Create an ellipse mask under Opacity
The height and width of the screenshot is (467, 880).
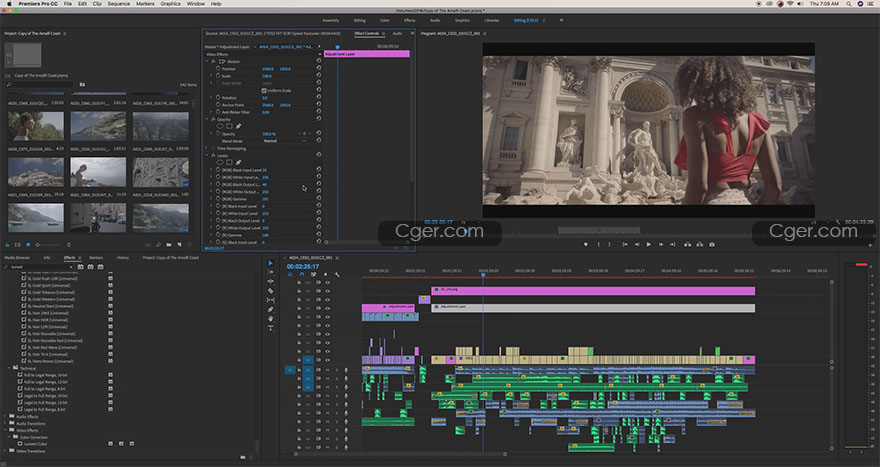pyautogui.click(x=220, y=126)
